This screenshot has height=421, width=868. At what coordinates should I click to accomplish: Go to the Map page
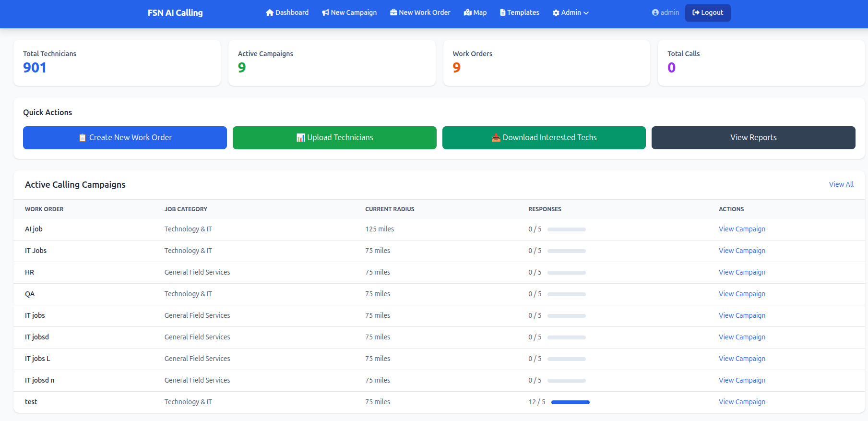pyautogui.click(x=476, y=12)
